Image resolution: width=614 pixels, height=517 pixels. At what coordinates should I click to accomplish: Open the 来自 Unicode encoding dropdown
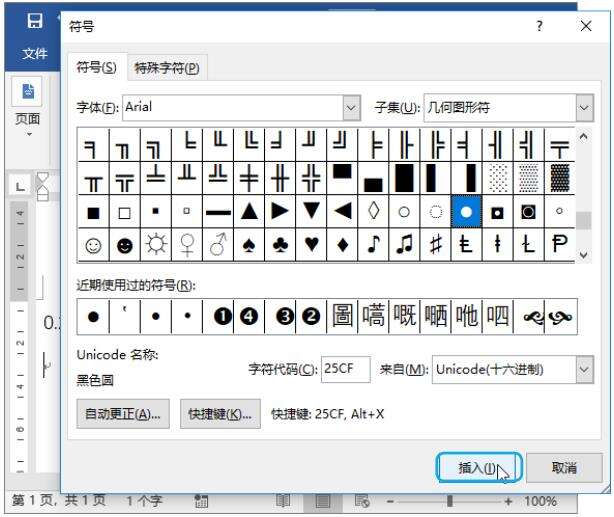point(584,370)
